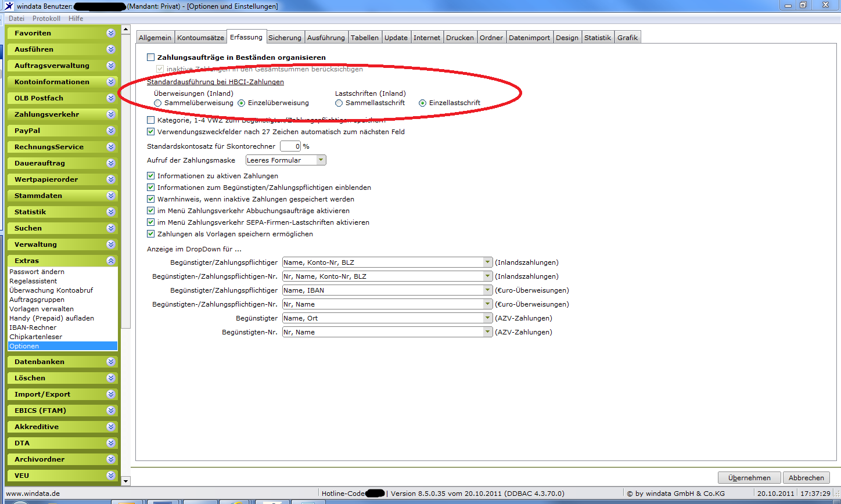Click the sidebar scrollbar up arrow

coord(125,30)
